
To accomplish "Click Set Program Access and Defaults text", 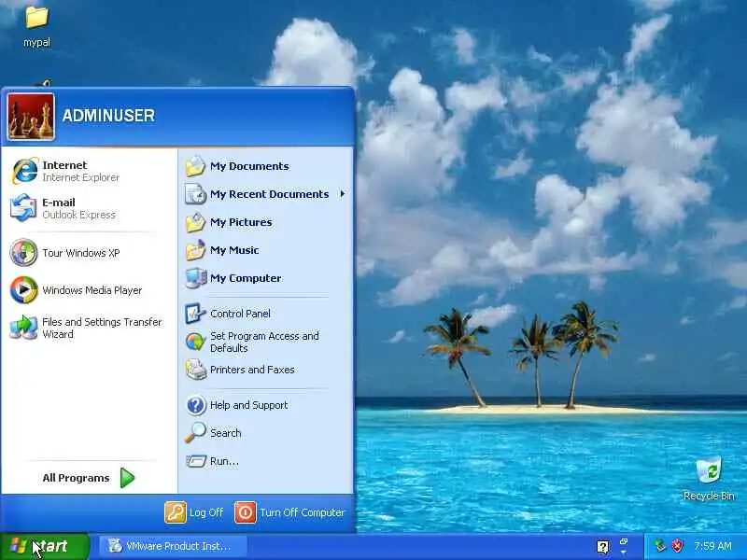I will (x=264, y=342).
